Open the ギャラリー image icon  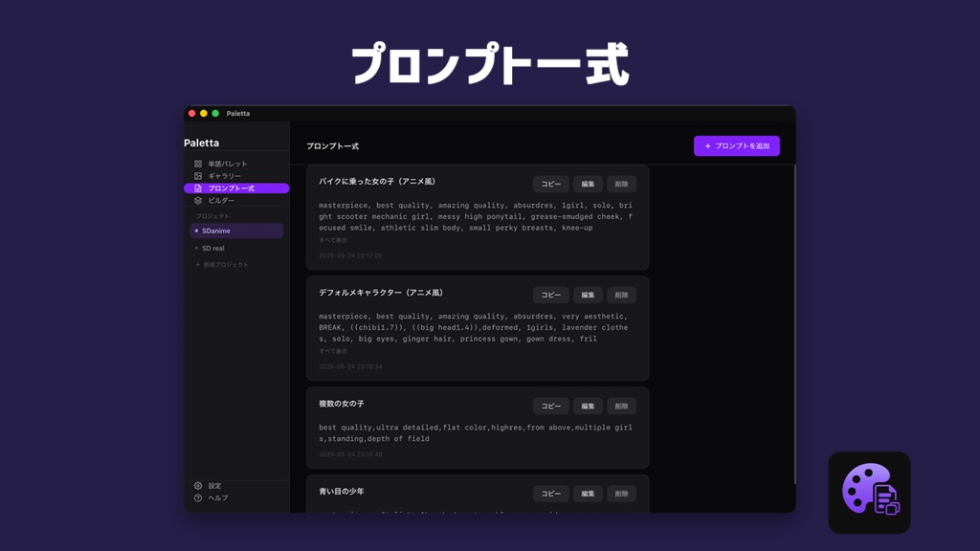click(198, 176)
